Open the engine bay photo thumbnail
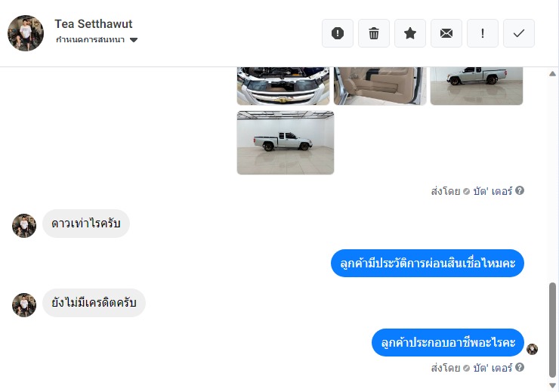Viewport: 559px width, 392px height. pos(283,86)
